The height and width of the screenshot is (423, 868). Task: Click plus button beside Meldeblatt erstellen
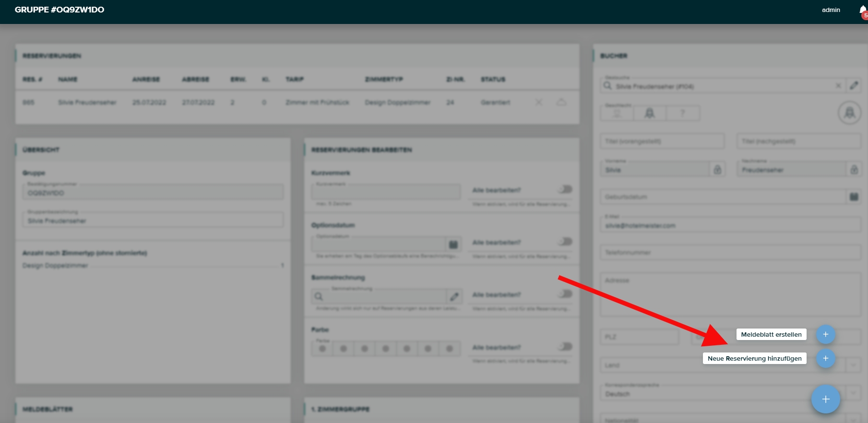click(x=825, y=334)
